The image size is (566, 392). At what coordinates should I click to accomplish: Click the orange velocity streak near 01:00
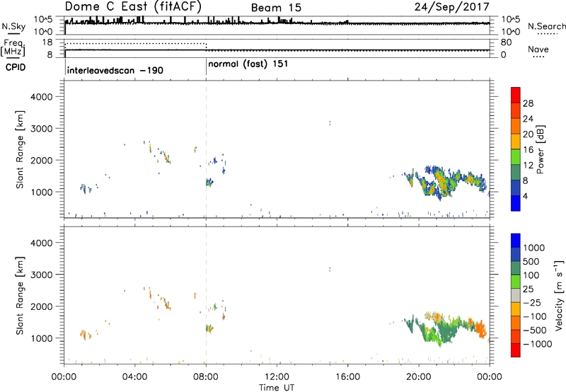tap(85, 335)
